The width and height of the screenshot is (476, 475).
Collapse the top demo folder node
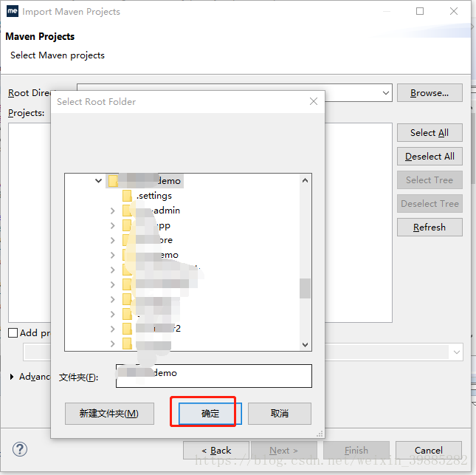[98, 181]
